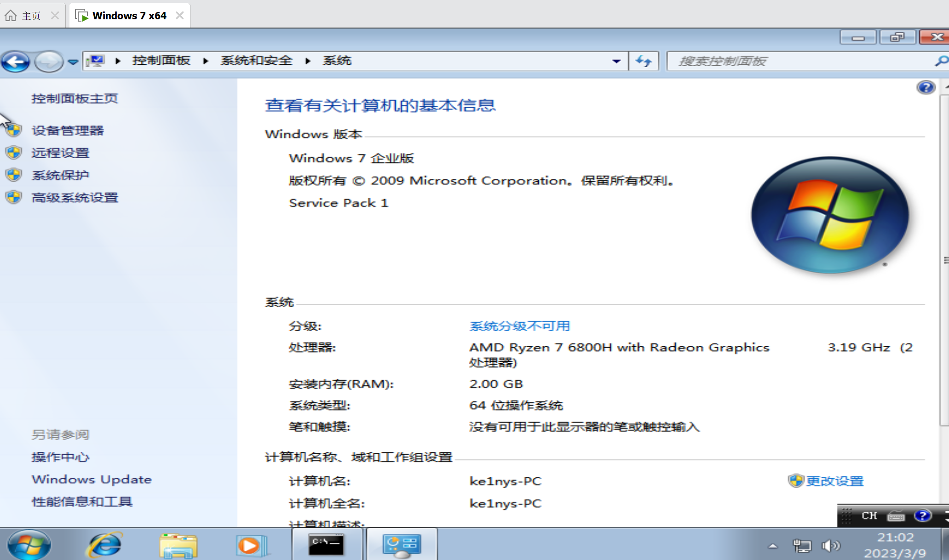Select the 系统和安全 breadcrumb item

[256, 61]
